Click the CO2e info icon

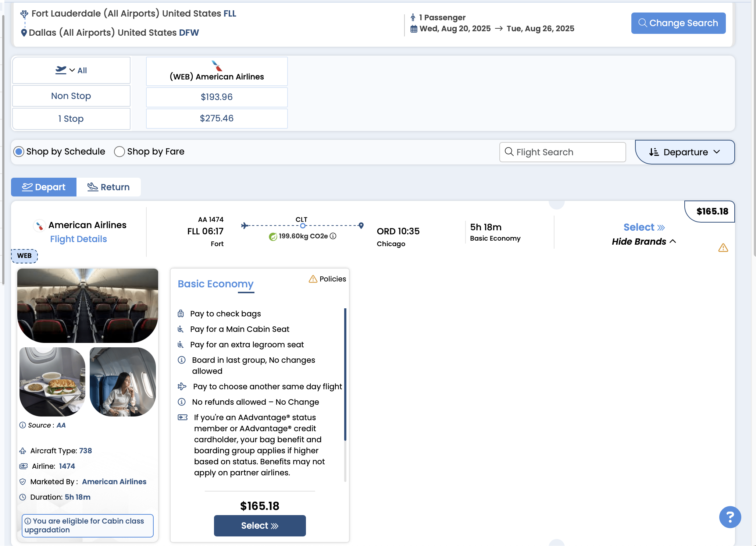333,236
